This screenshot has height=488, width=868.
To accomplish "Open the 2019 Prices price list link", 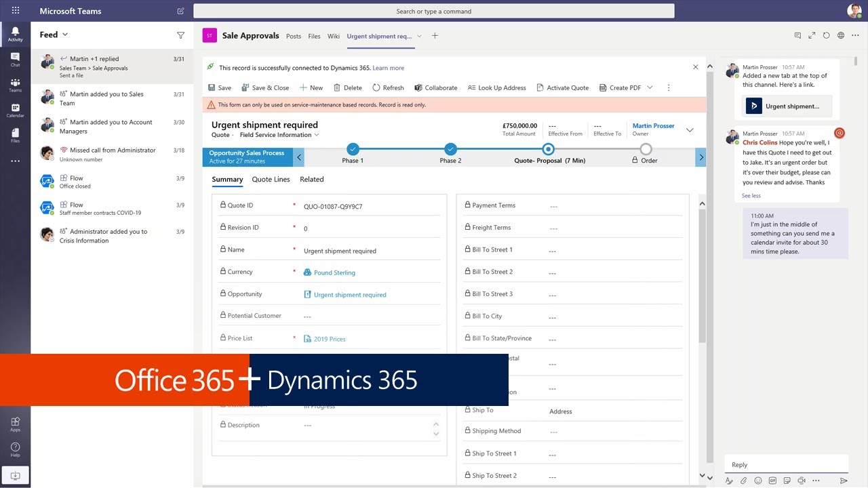I will pos(330,339).
